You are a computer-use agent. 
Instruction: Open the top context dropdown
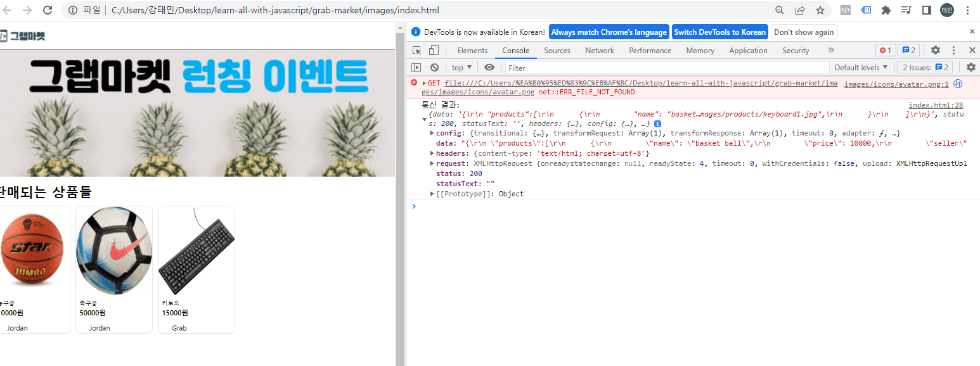click(461, 67)
